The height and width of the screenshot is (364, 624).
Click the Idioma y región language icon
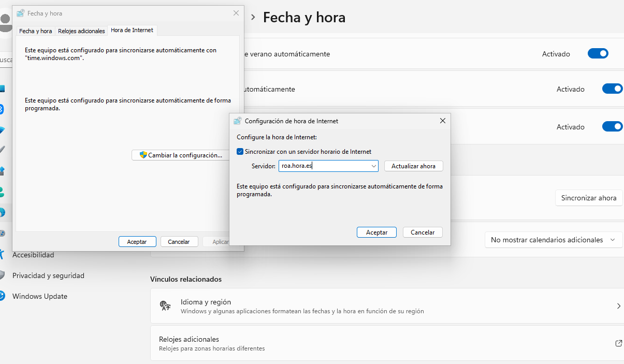[x=165, y=305]
